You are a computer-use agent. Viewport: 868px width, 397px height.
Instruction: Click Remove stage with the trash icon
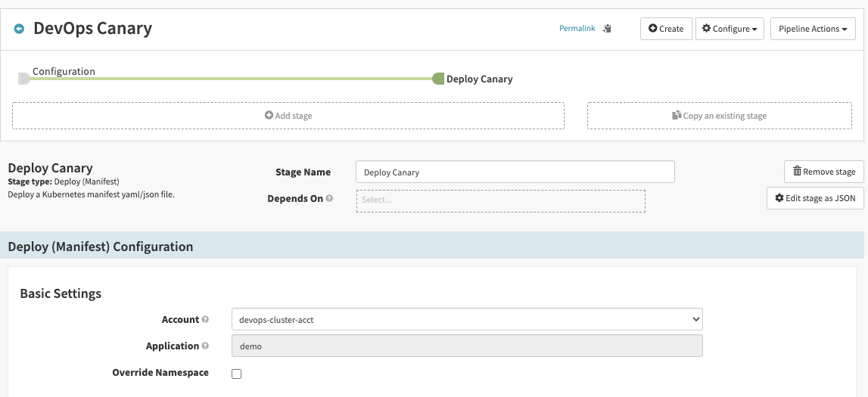tap(823, 172)
